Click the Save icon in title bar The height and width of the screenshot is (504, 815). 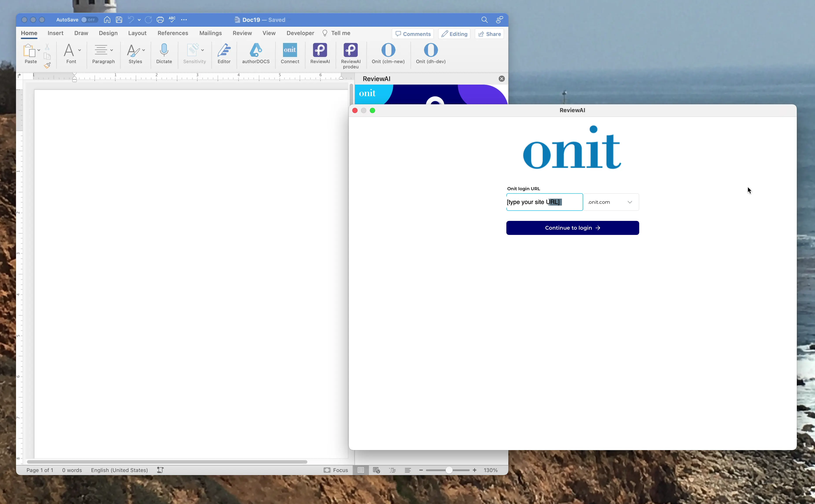119,20
